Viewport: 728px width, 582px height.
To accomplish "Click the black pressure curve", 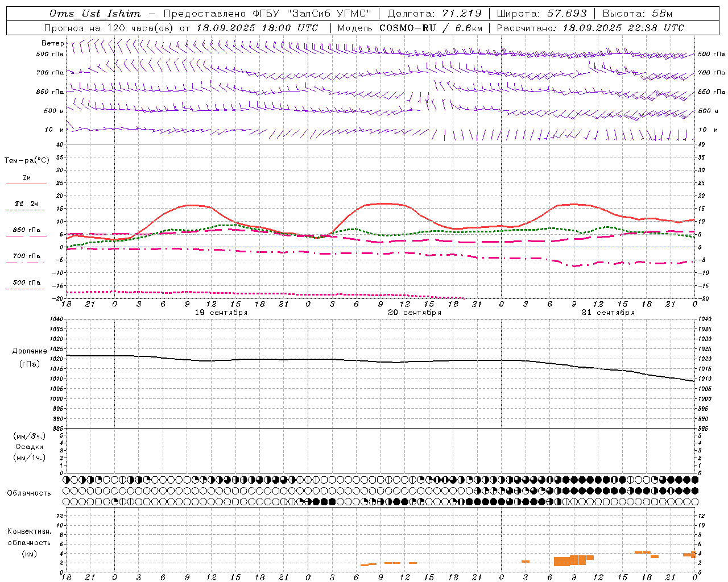I will 381,361.
